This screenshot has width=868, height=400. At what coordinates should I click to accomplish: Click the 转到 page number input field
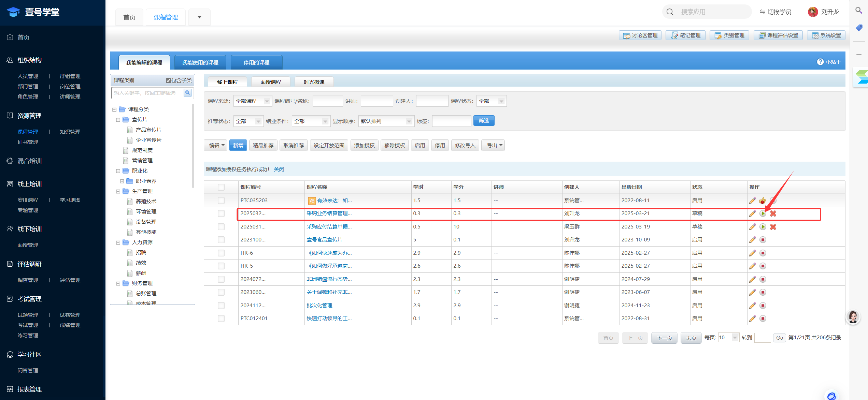click(x=762, y=338)
